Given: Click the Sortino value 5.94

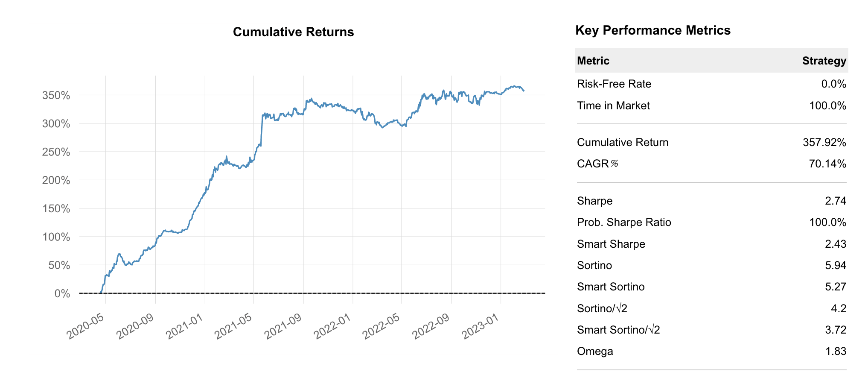Looking at the screenshot, I should click(x=835, y=265).
